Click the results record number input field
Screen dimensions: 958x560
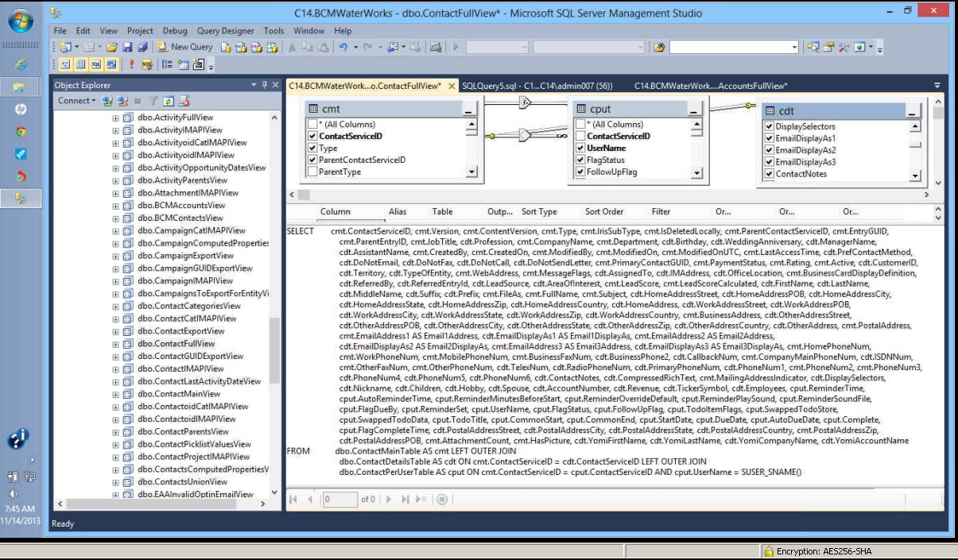[x=340, y=500]
